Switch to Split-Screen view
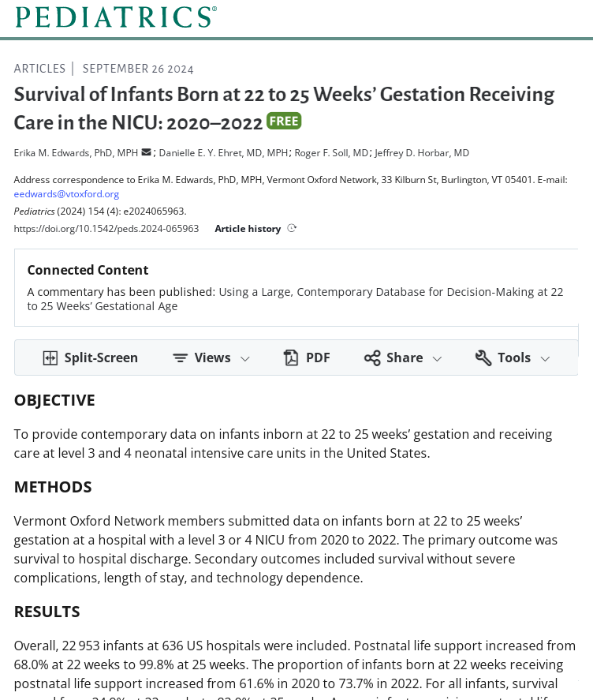This screenshot has height=700, width=593. (x=101, y=358)
